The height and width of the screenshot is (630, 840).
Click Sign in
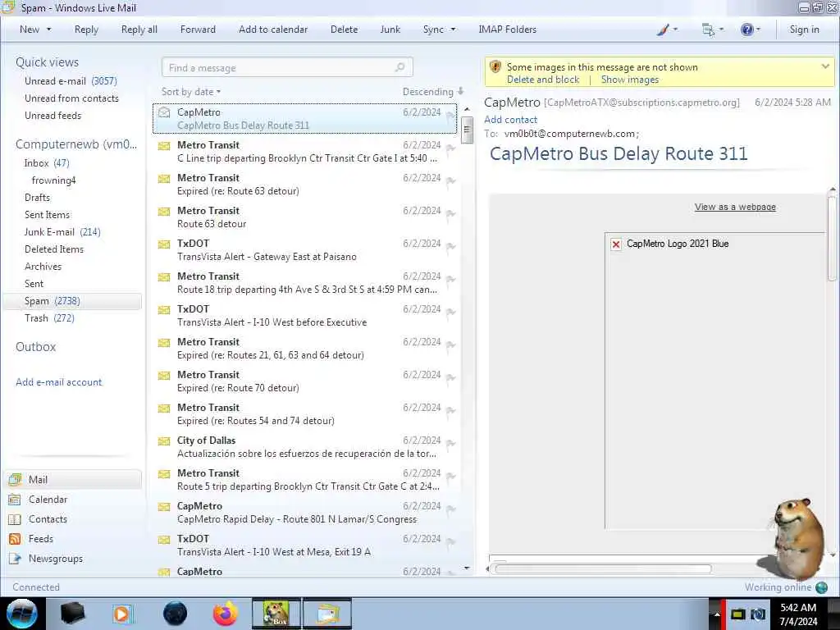pyautogui.click(x=804, y=30)
